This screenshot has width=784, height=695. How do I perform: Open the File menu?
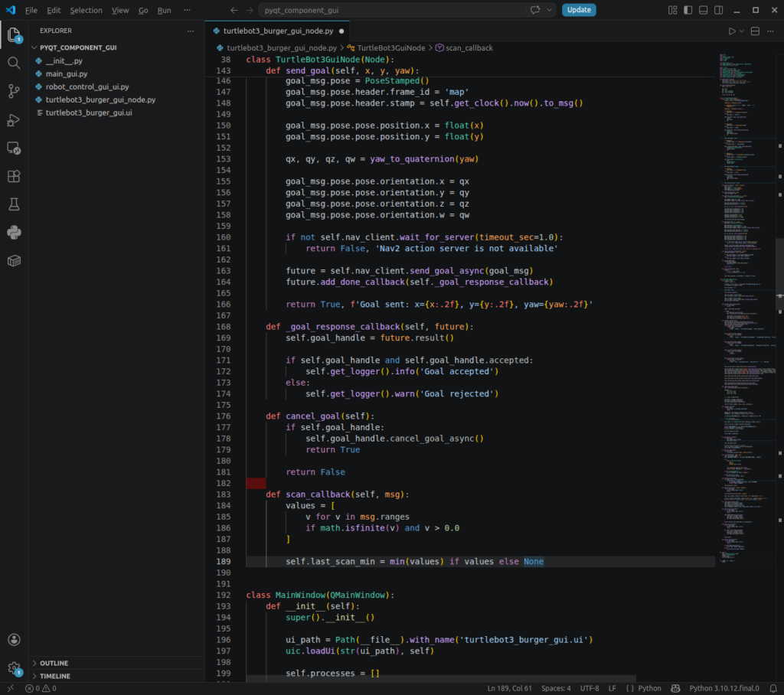(31, 10)
